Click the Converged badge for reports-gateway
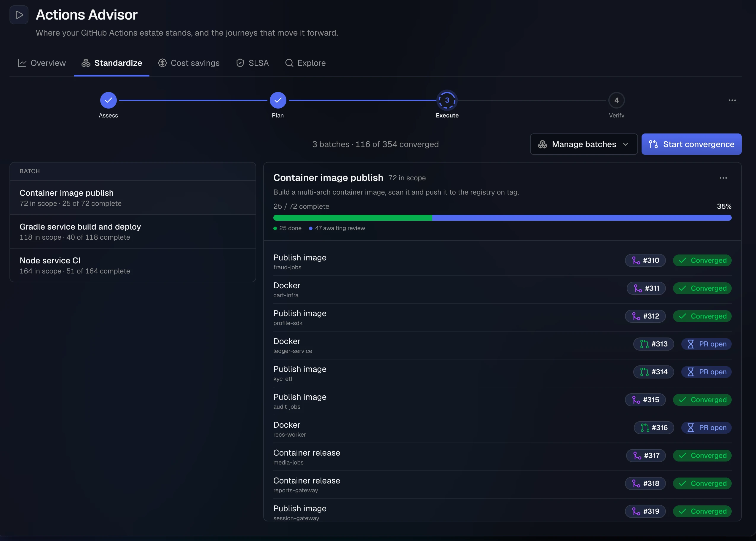 click(702, 484)
